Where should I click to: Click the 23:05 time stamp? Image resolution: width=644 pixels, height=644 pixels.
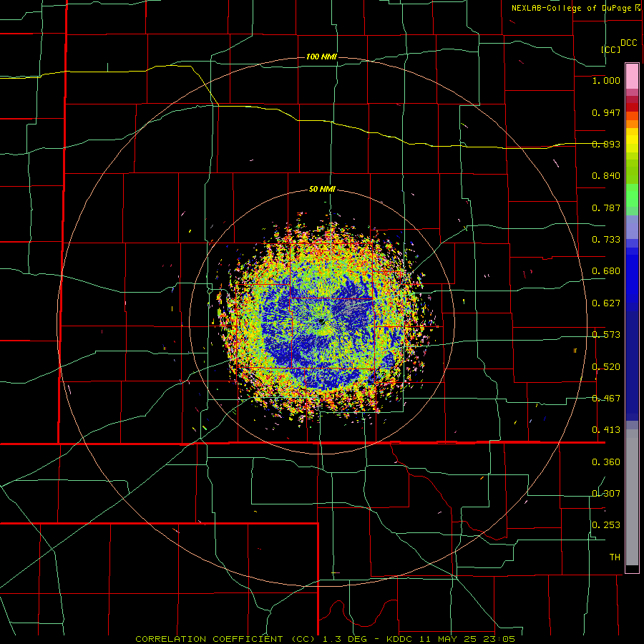coord(499,639)
